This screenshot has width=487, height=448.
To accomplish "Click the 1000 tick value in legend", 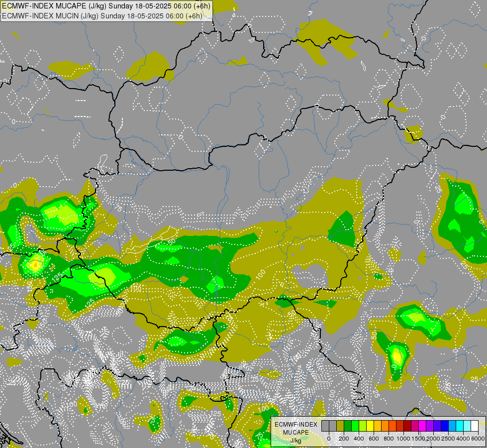I will click(403, 439).
